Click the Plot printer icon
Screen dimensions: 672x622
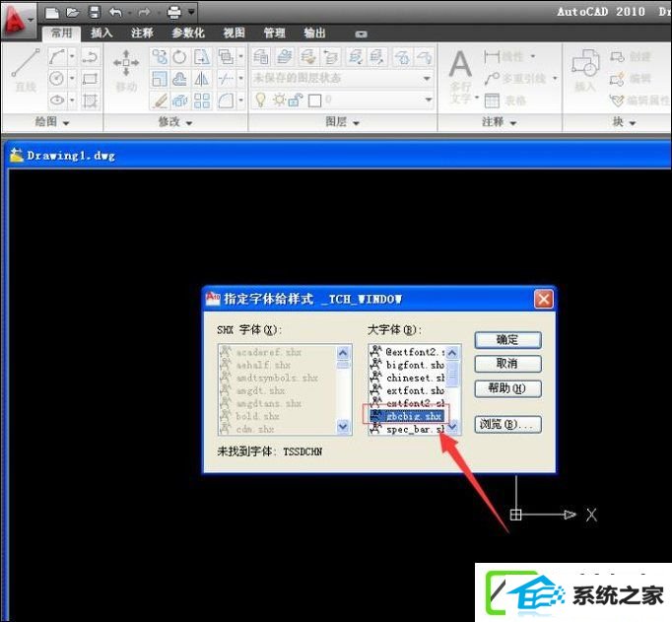tap(174, 12)
